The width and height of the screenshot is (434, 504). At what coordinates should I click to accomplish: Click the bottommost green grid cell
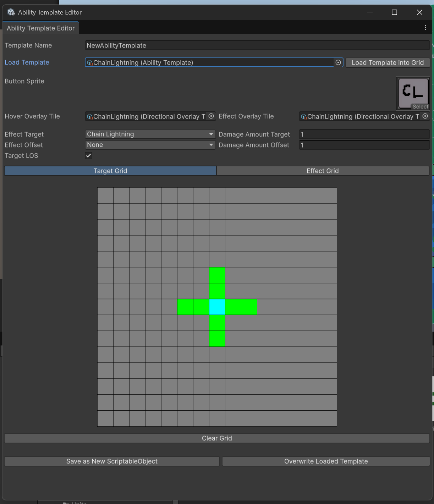coord(217,339)
